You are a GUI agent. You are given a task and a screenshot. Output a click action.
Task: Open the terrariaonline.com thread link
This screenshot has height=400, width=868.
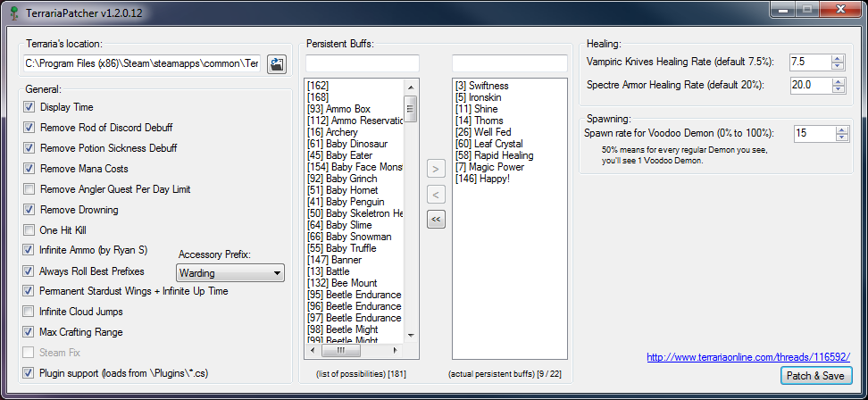(x=747, y=357)
